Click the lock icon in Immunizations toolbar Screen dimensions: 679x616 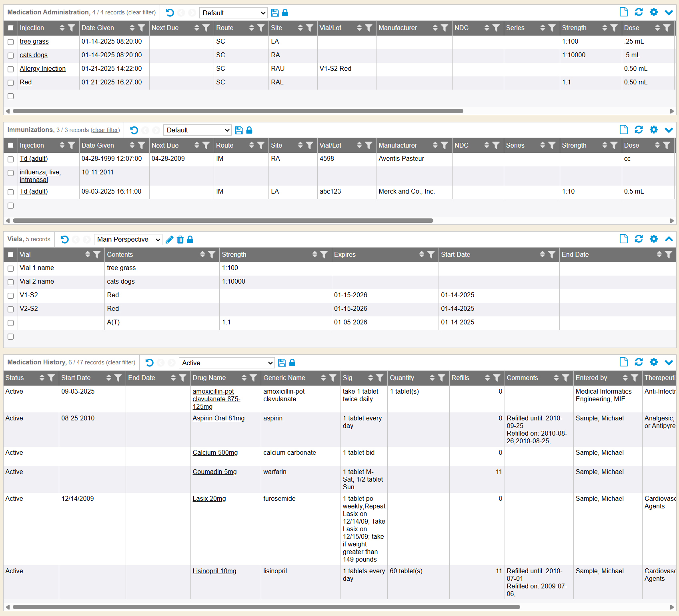(249, 130)
